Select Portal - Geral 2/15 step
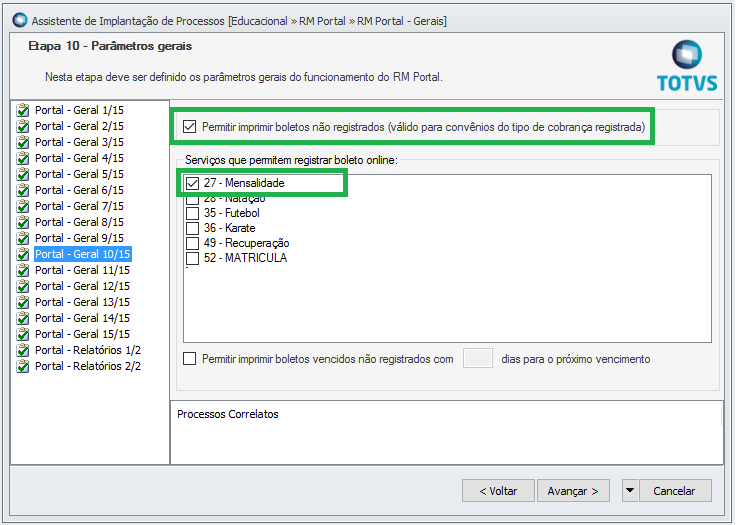750x525 pixels. point(79,126)
